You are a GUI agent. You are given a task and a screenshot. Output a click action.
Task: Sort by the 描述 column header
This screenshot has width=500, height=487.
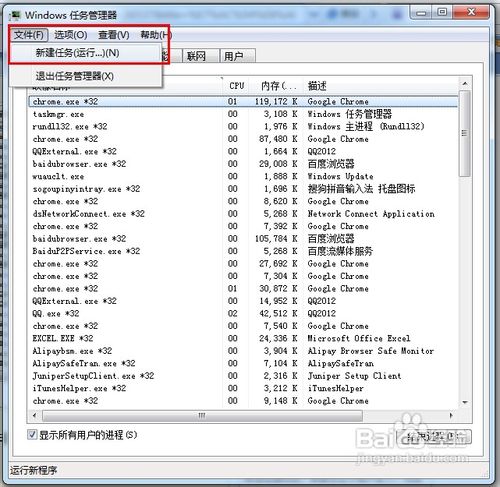pos(381,86)
